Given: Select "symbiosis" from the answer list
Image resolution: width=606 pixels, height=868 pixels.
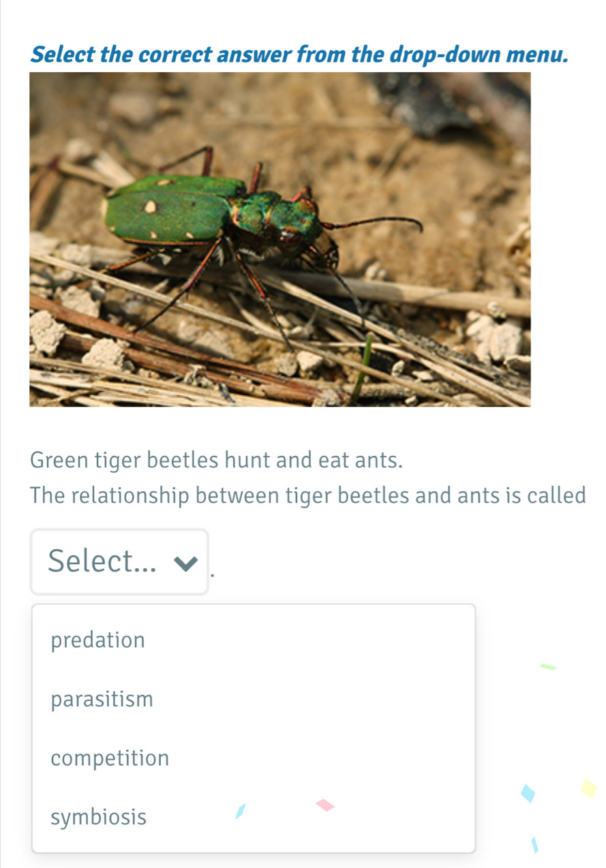Looking at the screenshot, I should (99, 816).
